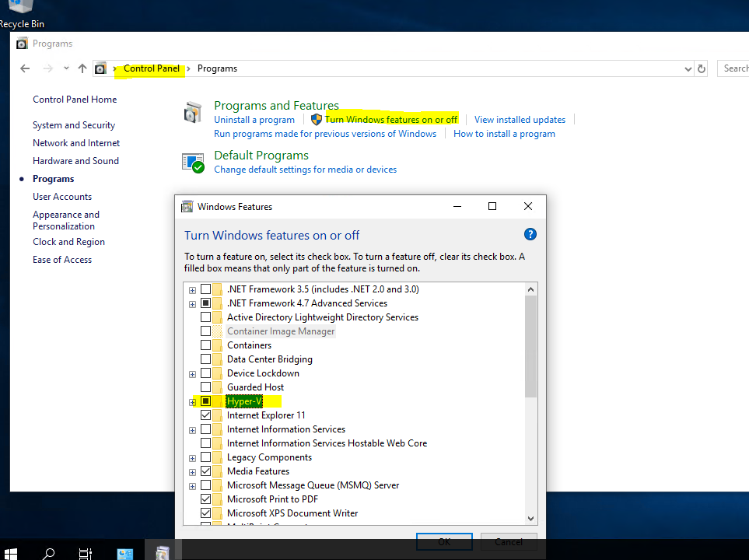749x560 pixels.
Task: Open Ease of Access category
Action: click(62, 260)
